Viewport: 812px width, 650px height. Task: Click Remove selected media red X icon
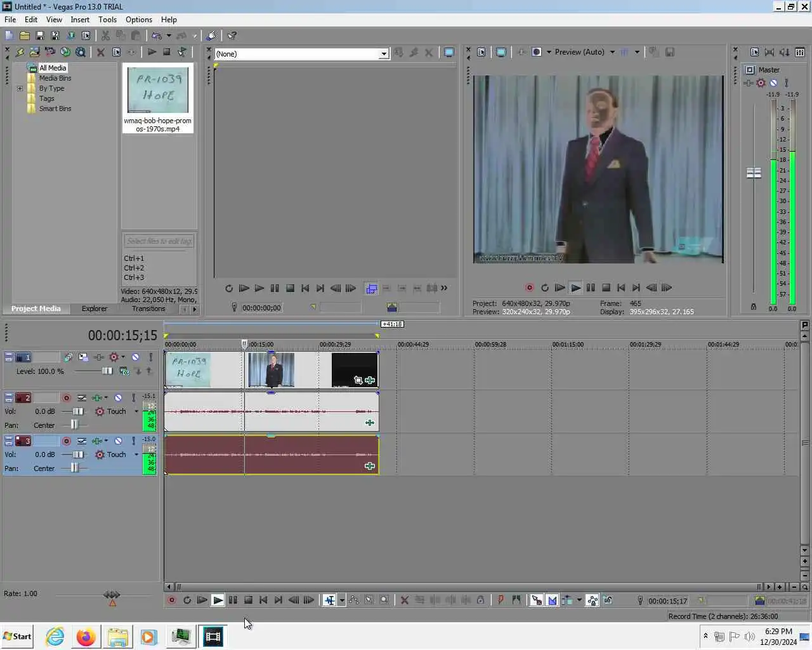point(100,52)
